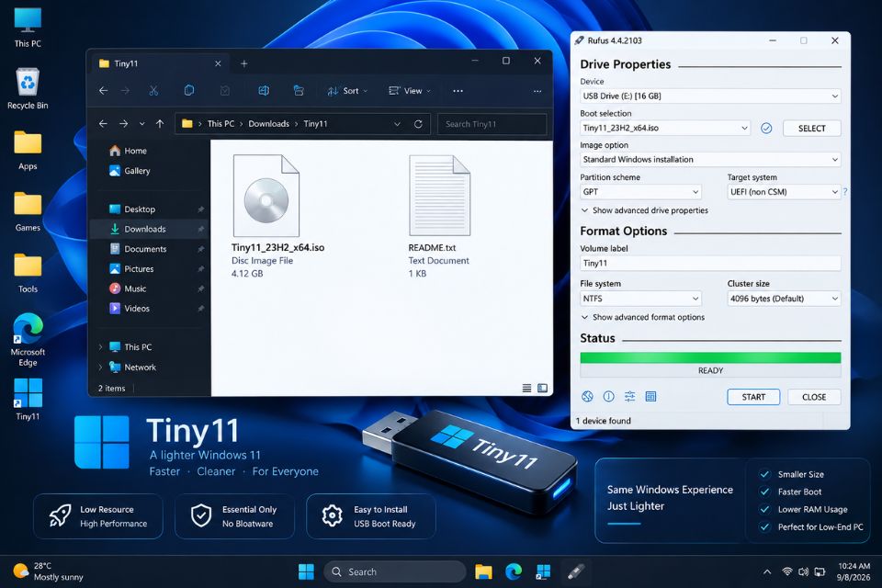Click the CLOSE button in Rufus
This screenshot has height=588, width=882.
coord(814,397)
